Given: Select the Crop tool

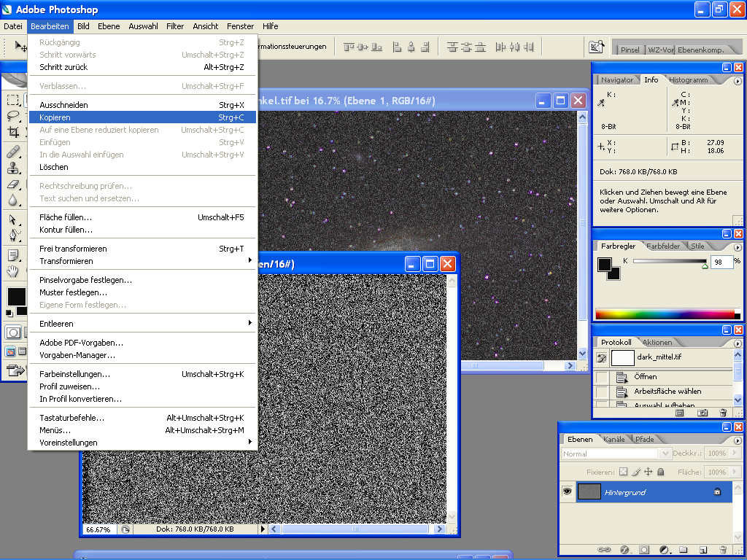Looking at the screenshot, I should point(13,132).
